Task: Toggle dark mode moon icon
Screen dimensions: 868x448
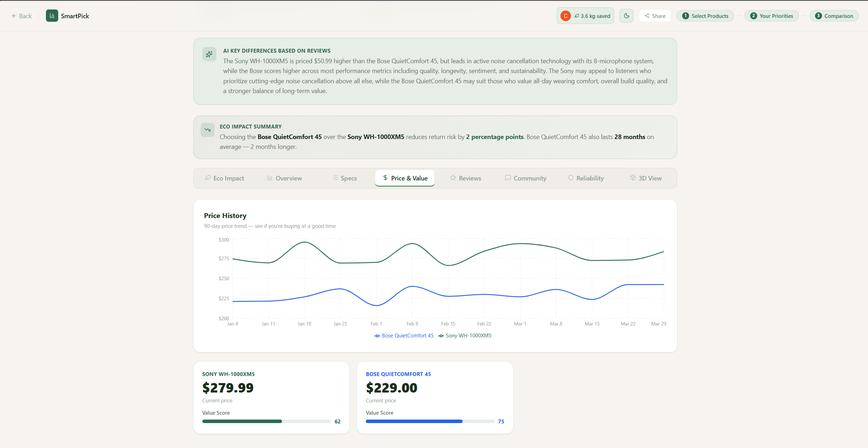Action: [x=626, y=16]
